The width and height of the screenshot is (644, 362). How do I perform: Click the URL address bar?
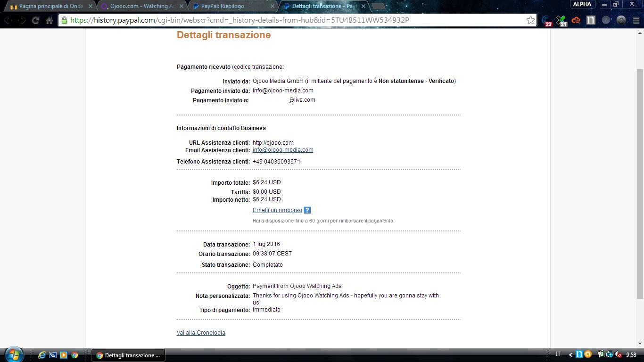pyautogui.click(x=297, y=20)
